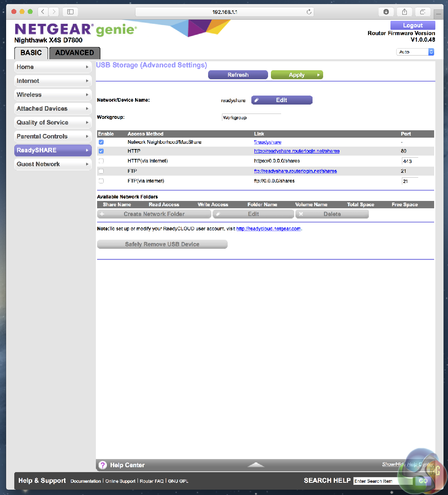Image resolution: width=448 pixels, height=495 pixels.
Task: Click the Delete folder button
Action: click(332, 214)
